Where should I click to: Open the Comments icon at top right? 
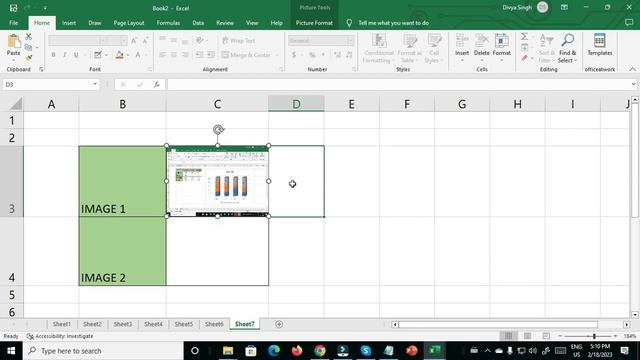point(629,23)
